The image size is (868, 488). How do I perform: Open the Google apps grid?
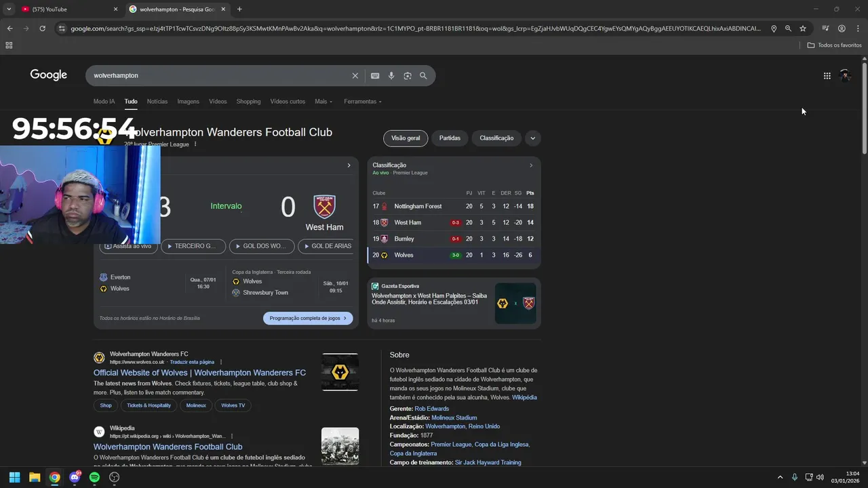point(827,76)
